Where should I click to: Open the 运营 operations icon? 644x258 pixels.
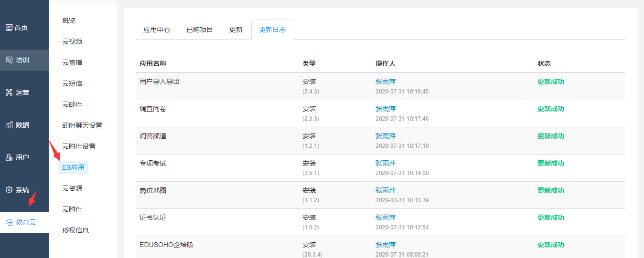pyautogui.click(x=9, y=93)
